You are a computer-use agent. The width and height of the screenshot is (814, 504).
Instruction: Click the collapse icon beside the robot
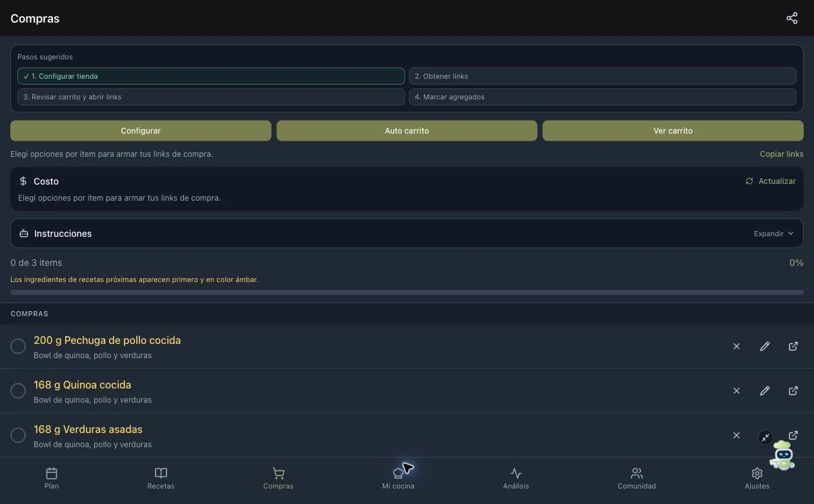[766, 438]
